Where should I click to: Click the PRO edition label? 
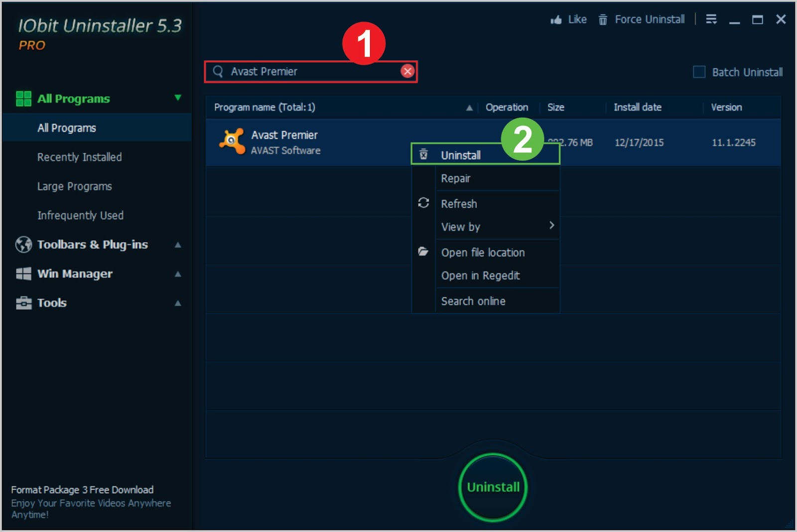tap(32, 45)
